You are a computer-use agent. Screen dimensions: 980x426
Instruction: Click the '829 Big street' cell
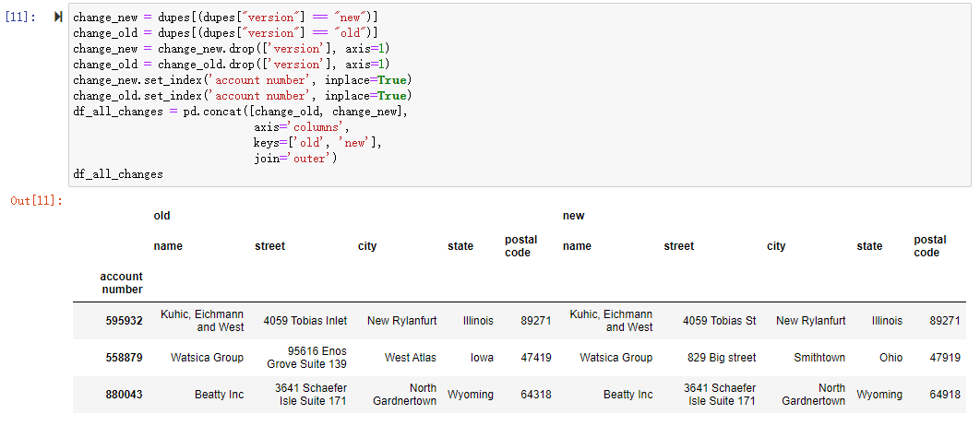coord(721,358)
